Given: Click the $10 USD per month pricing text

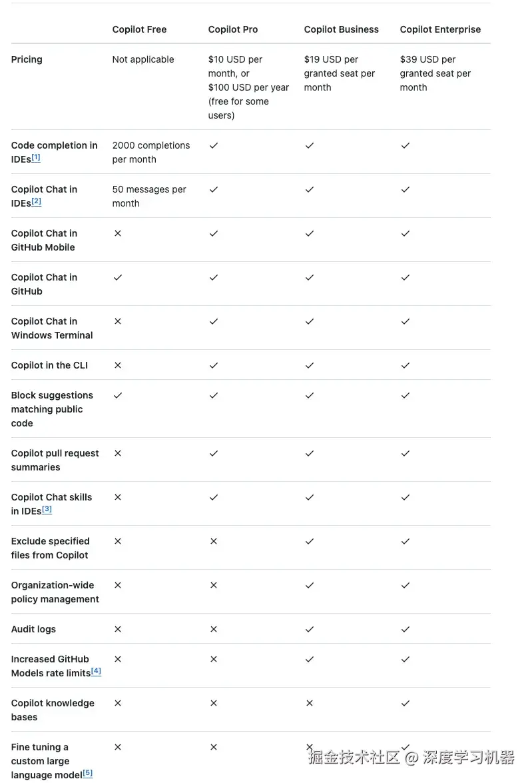Looking at the screenshot, I should [235, 59].
